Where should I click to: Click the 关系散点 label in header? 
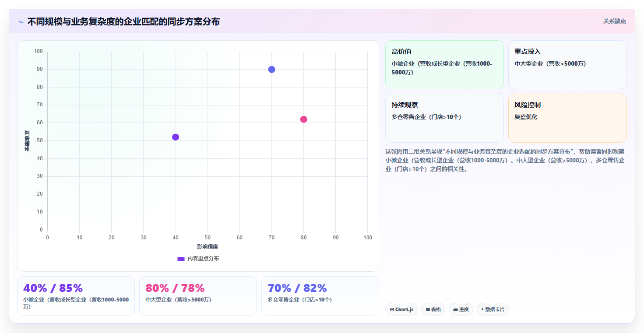coord(615,21)
